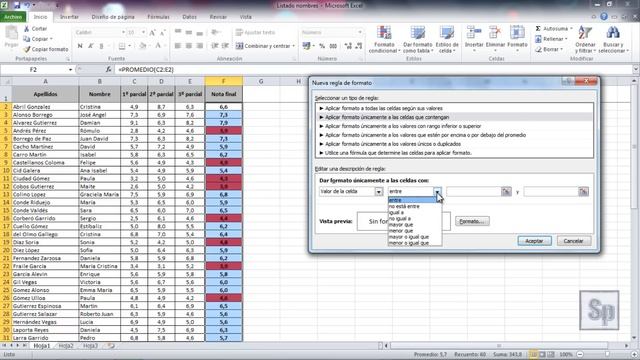
Task: Click the Copiar formato brush
Action: point(27,49)
